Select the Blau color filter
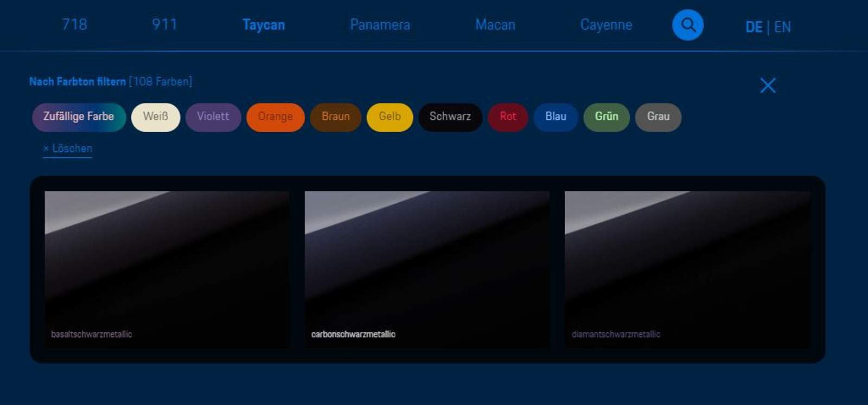Image resolution: width=868 pixels, height=405 pixels. click(556, 117)
